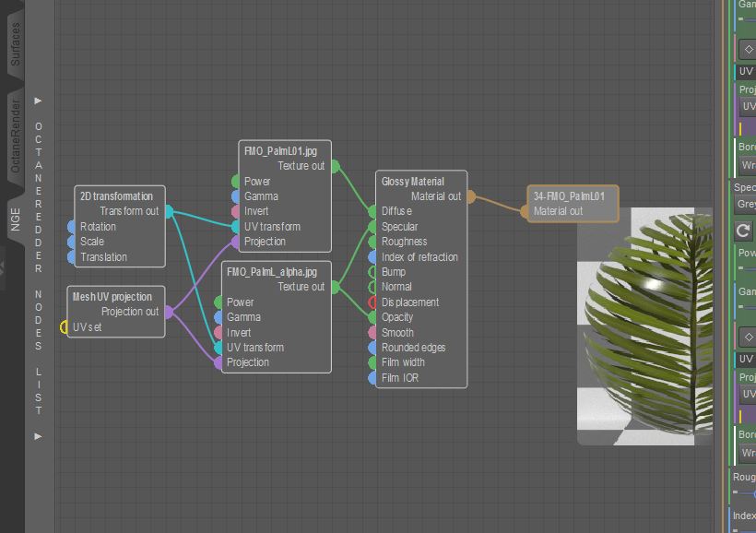
Task: Click the empty Normal input pin
Action: pos(372,287)
